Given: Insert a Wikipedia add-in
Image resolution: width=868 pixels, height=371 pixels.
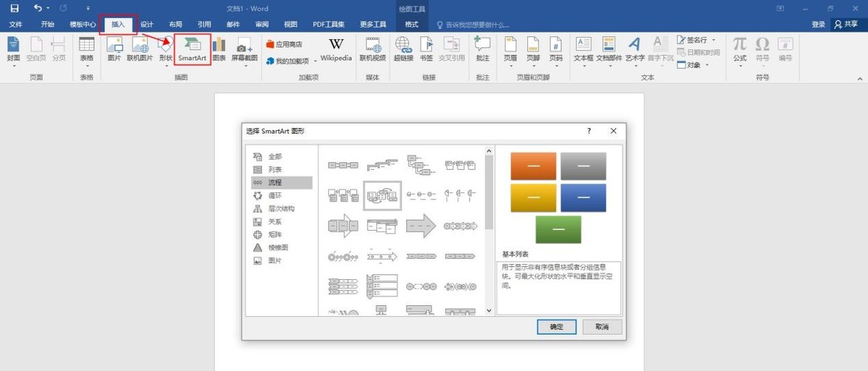Looking at the screenshot, I should click(x=336, y=50).
